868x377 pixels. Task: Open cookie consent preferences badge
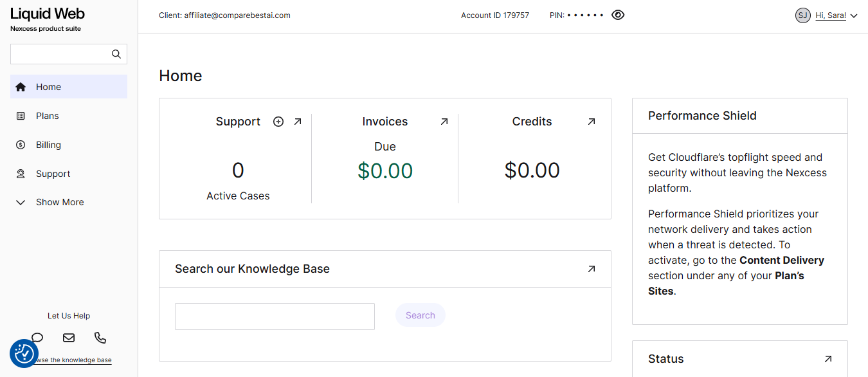(x=24, y=353)
